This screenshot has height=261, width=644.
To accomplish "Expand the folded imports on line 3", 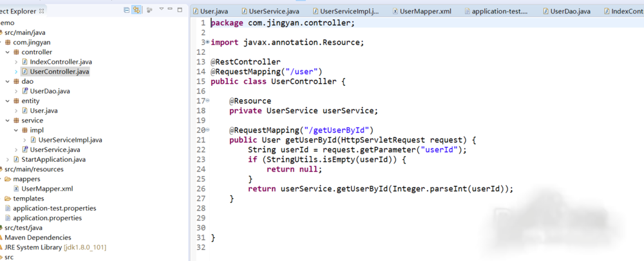I will pyautogui.click(x=207, y=43).
